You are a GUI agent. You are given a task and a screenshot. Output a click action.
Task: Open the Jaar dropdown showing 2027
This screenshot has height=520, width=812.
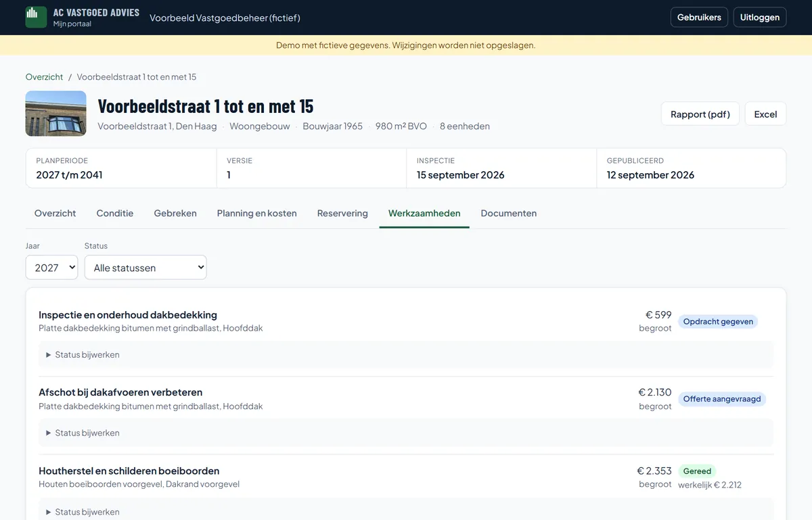coord(52,267)
